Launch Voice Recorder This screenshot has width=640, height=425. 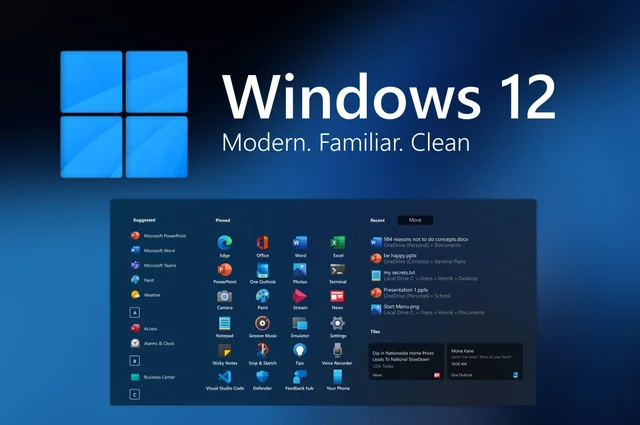click(337, 354)
